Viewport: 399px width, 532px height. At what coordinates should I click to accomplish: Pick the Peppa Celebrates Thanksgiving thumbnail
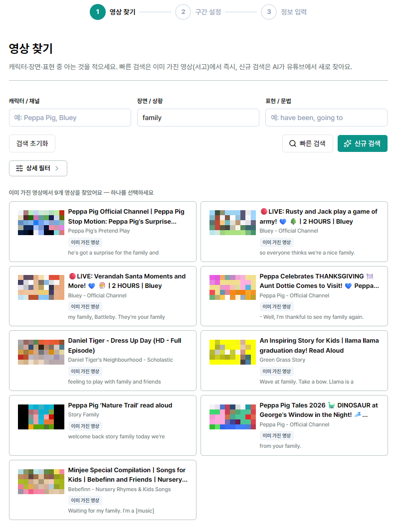(x=232, y=287)
